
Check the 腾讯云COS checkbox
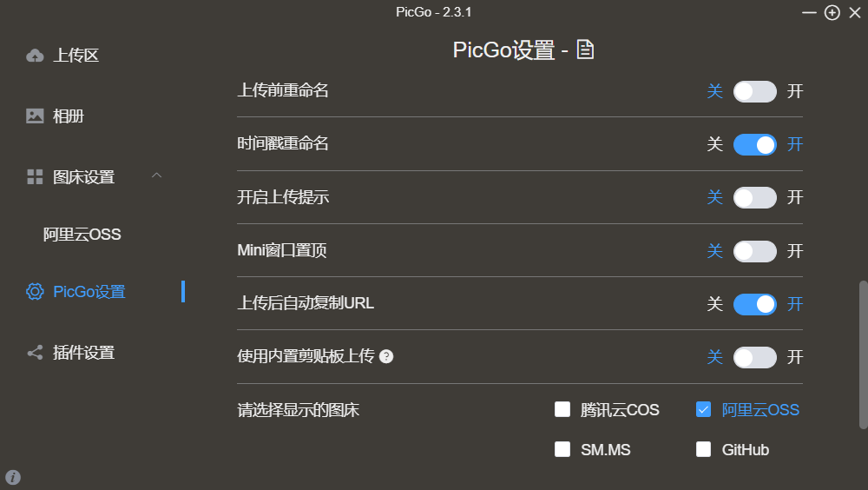562,410
